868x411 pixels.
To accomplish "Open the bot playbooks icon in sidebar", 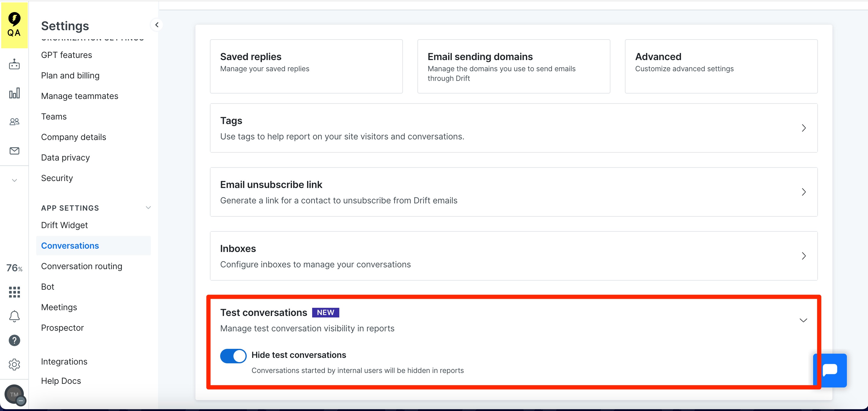I will [x=14, y=64].
